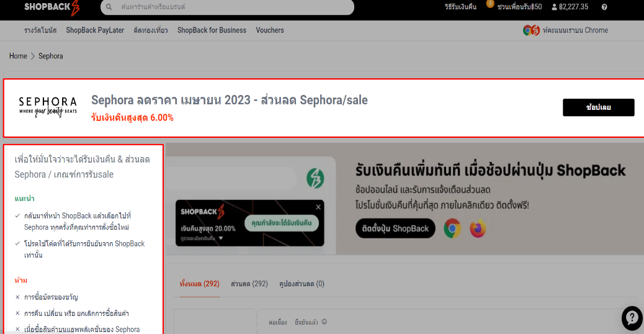This screenshot has height=334, width=644.
Task: Select the ทั้งหมด (292) tab
Action: (199, 284)
